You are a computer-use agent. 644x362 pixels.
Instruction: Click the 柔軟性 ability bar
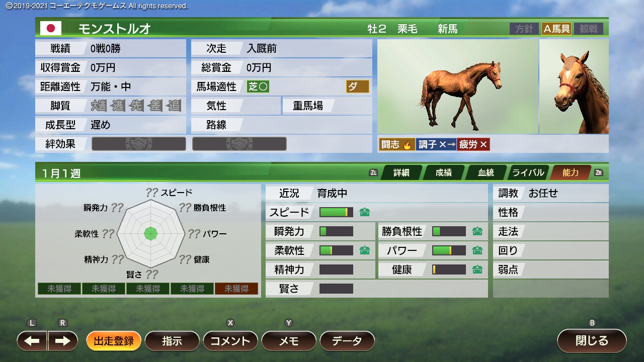coord(336,250)
